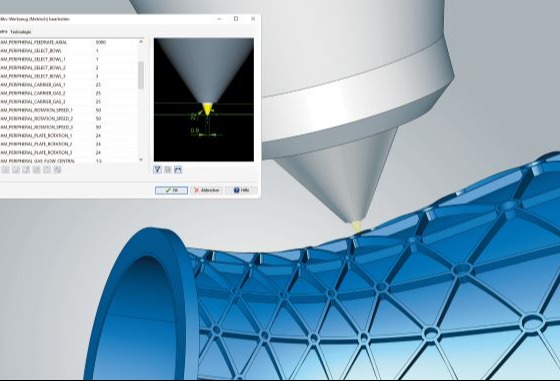This screenshot has width=560, height=381.
Task: Click the gray middle icon below the tool preview
Action: pos(168,170)
